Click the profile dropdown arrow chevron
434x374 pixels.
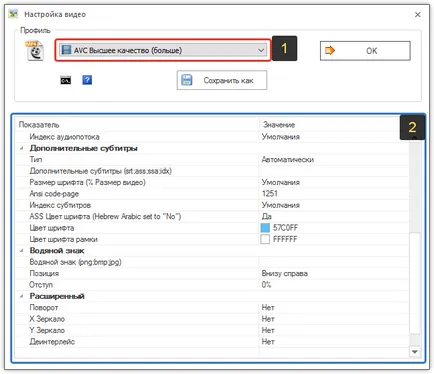(x=261, y=50)
